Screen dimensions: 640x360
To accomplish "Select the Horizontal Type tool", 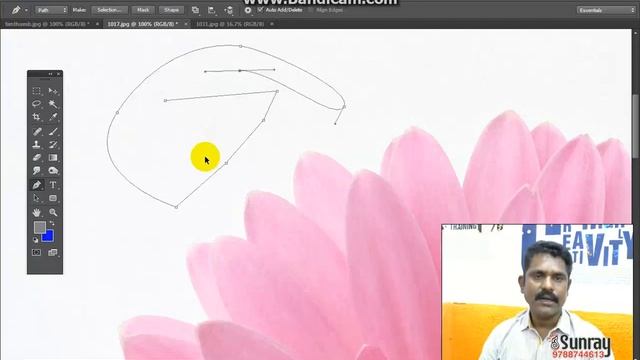I will [x=53, y=185].
